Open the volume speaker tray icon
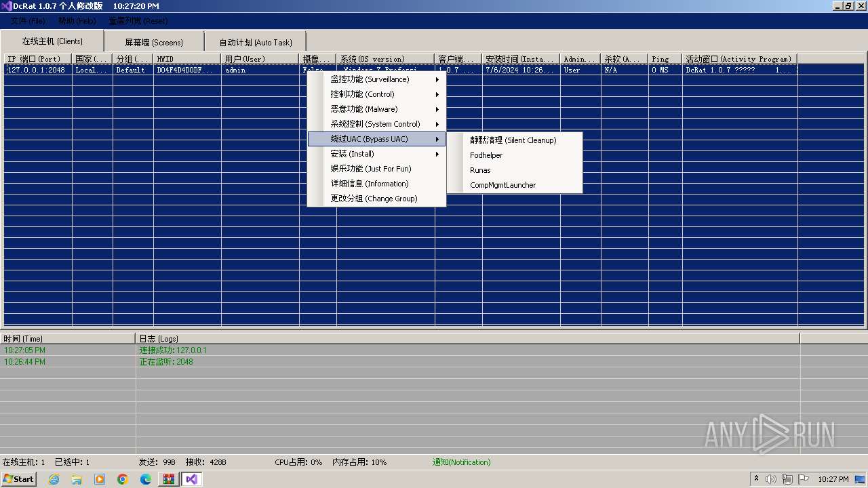 point(771,479)
